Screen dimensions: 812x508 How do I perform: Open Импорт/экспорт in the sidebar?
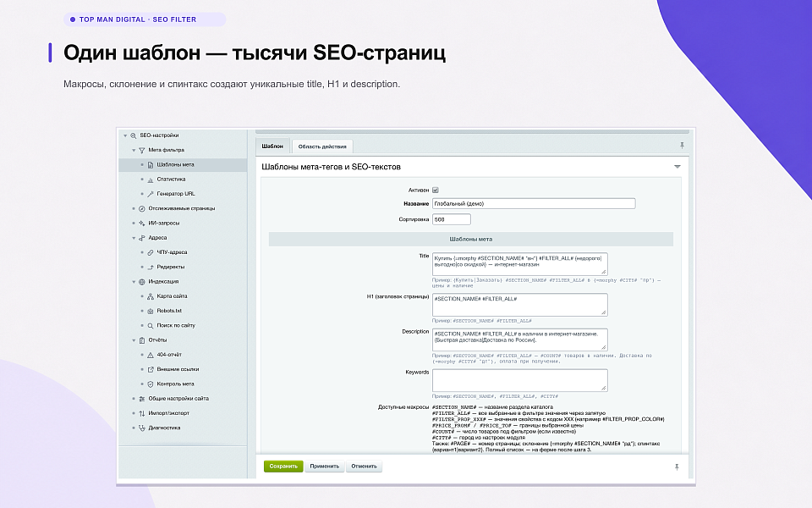click(x=169, y=413)
